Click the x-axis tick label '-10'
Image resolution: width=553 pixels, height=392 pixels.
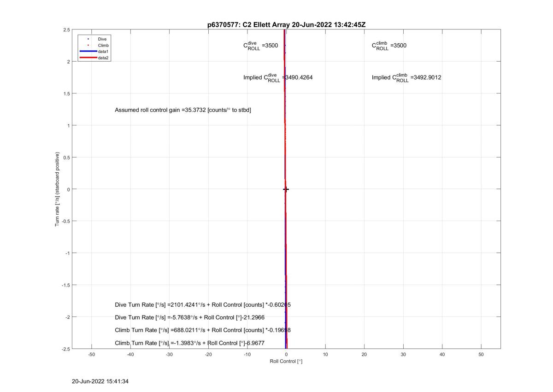247,355
